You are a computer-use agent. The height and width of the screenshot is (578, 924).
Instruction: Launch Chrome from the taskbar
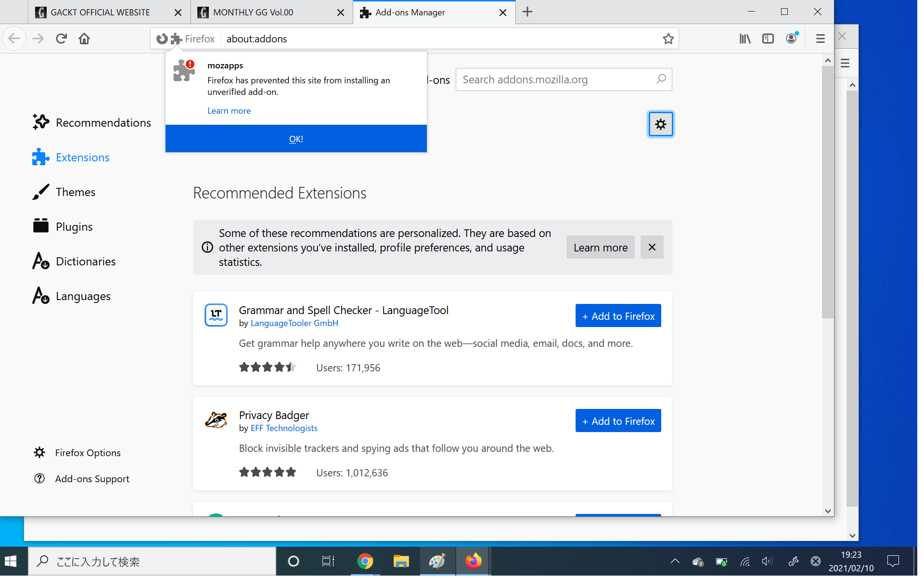point(365,561)
